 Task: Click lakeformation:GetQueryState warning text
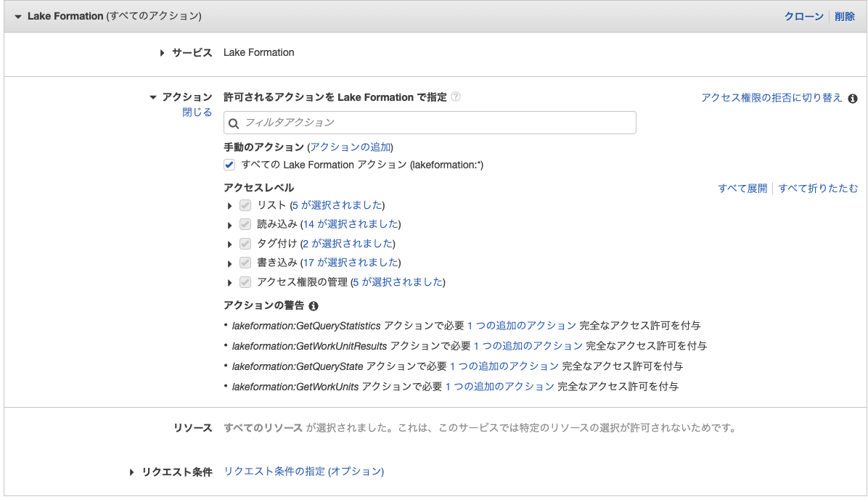[298, 367]
